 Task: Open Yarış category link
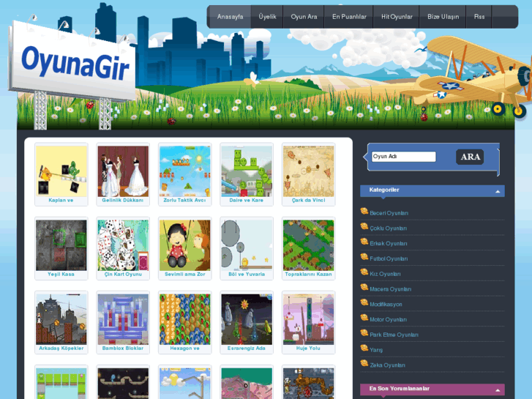tap(376, 350)
